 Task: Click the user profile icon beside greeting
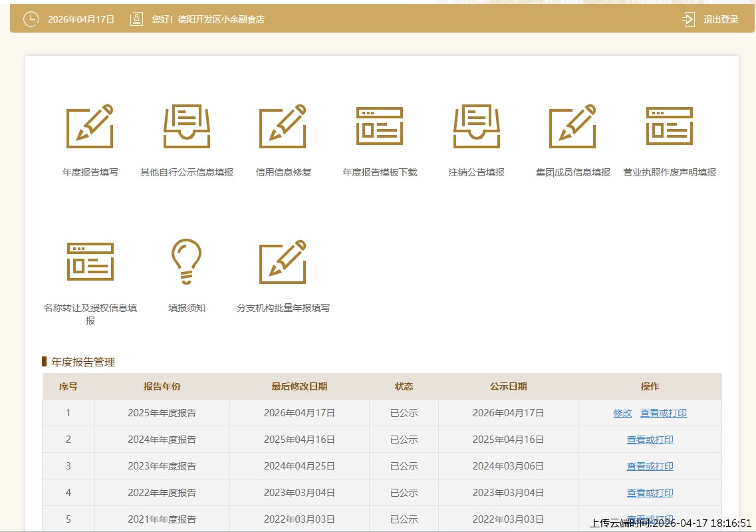coord(136,19)
